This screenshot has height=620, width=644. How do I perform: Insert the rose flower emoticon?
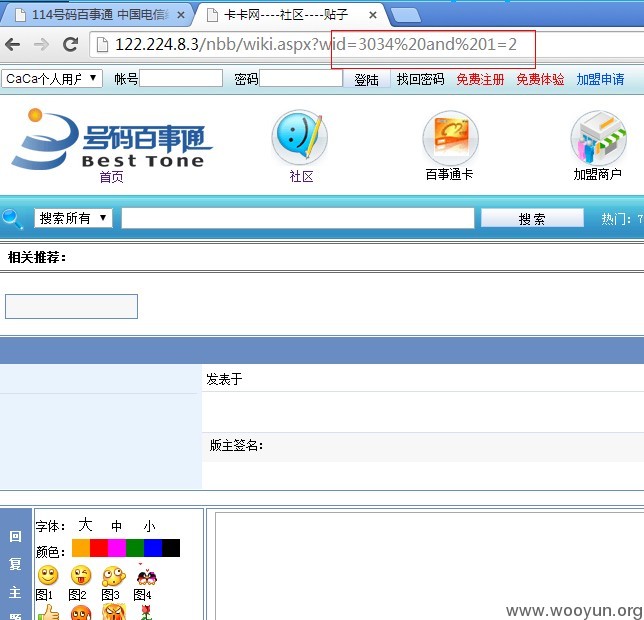pyautogui.click(x=146, y=612)
